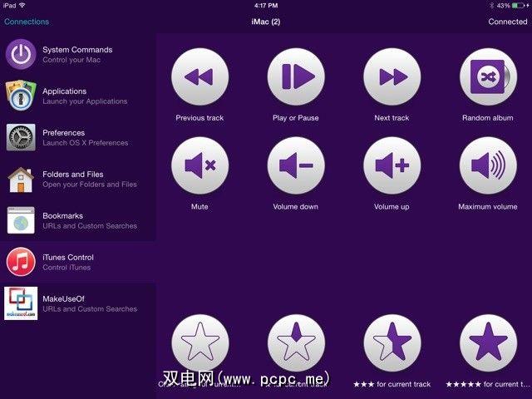
Task: Tap the Wi-Fi icon in status bar
Action: [22, 5]
